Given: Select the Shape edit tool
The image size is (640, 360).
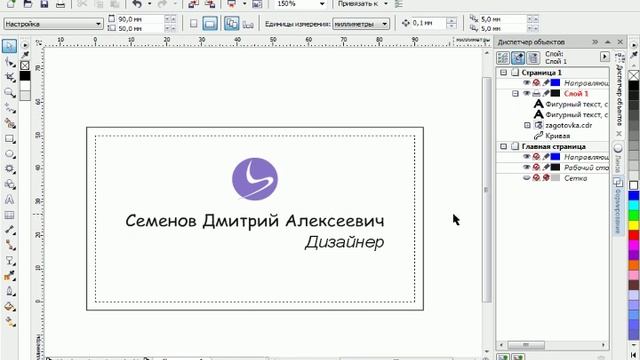Looking at the screenshot, I should [x=10, y=62].
